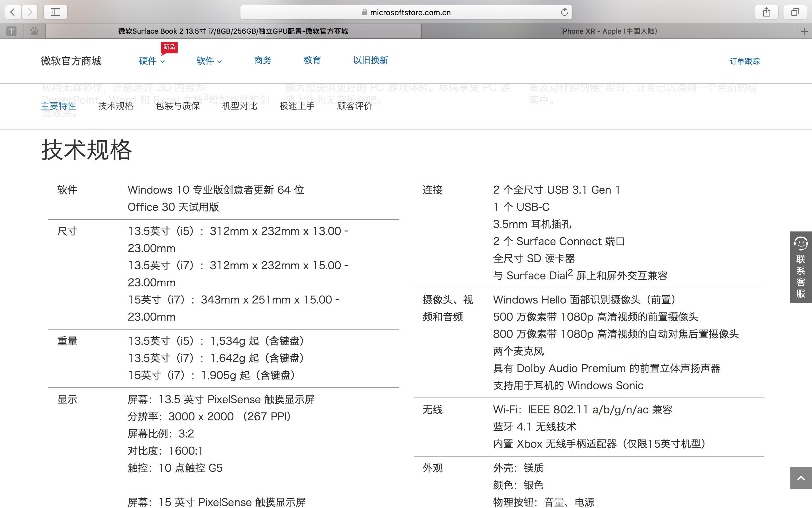Open a new tab with plus button
Viewport: 812px width, 508px height.
804,31
